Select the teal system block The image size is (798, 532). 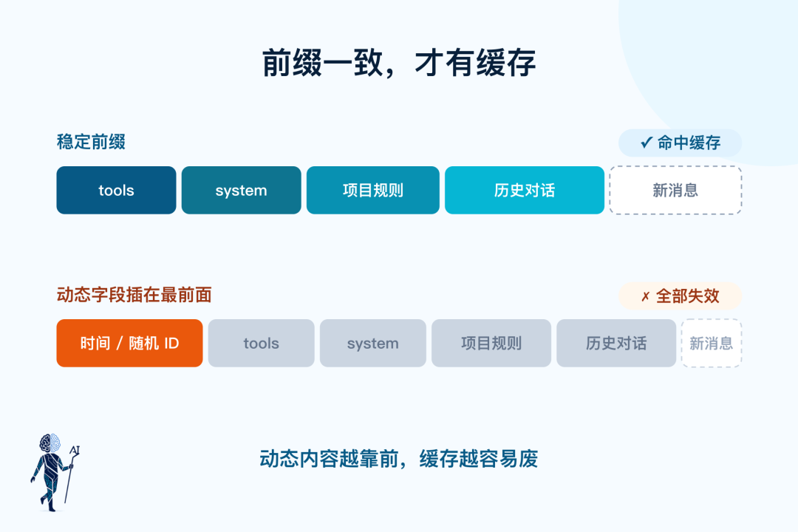pyautogui.click(x=241, y=190)
